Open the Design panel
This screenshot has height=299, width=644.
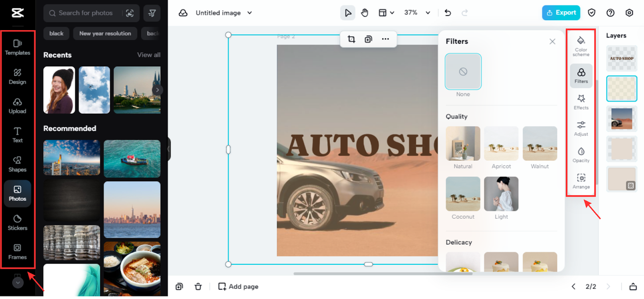tap(18, 76)
